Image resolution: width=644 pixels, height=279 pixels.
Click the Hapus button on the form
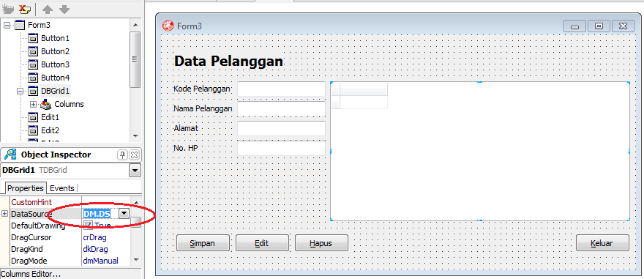[x=321, y=243]
